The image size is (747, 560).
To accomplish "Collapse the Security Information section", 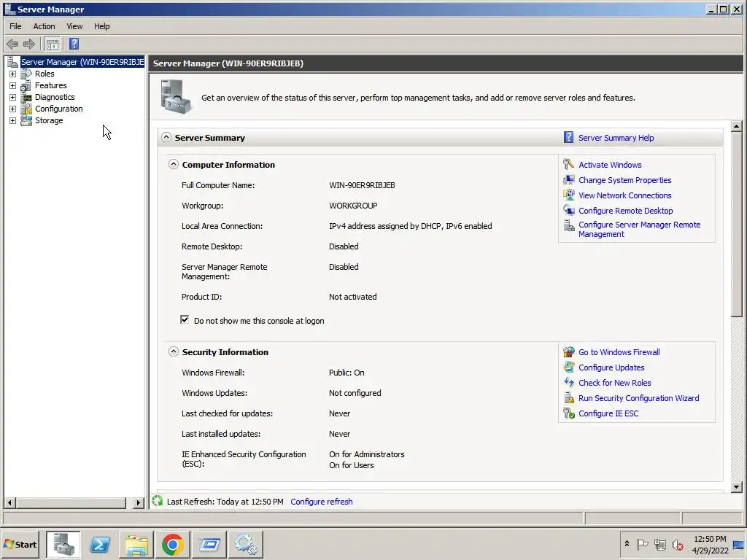I will [x=174, y=351].
